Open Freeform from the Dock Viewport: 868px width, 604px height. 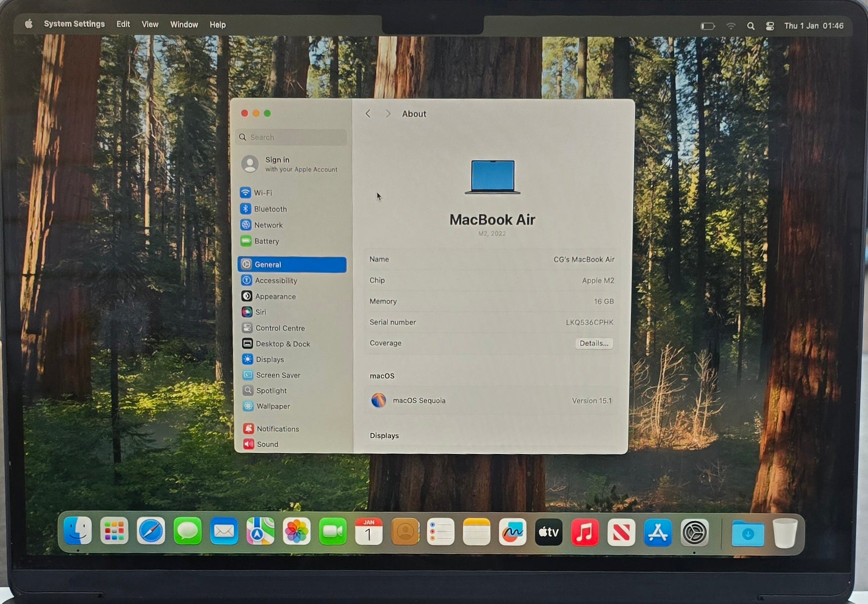coord(513,532)
